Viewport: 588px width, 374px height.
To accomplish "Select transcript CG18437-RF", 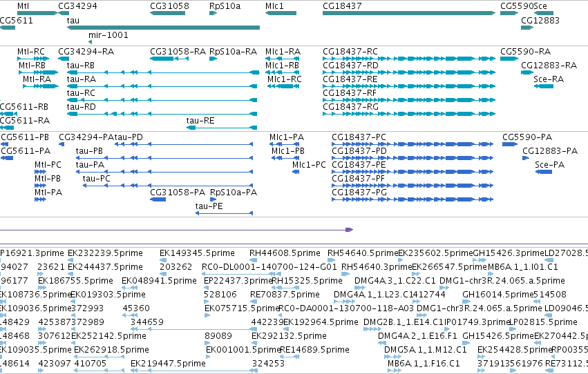I will coord(409,100).
